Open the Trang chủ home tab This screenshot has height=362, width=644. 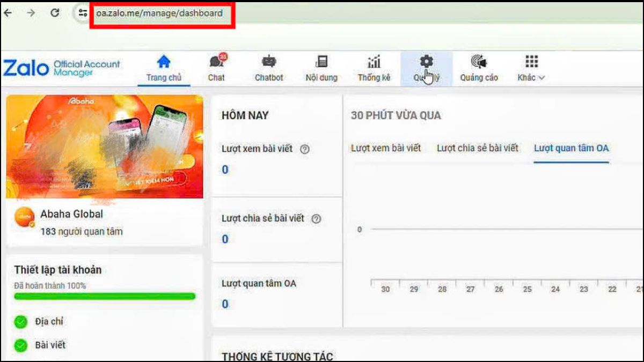164,69
